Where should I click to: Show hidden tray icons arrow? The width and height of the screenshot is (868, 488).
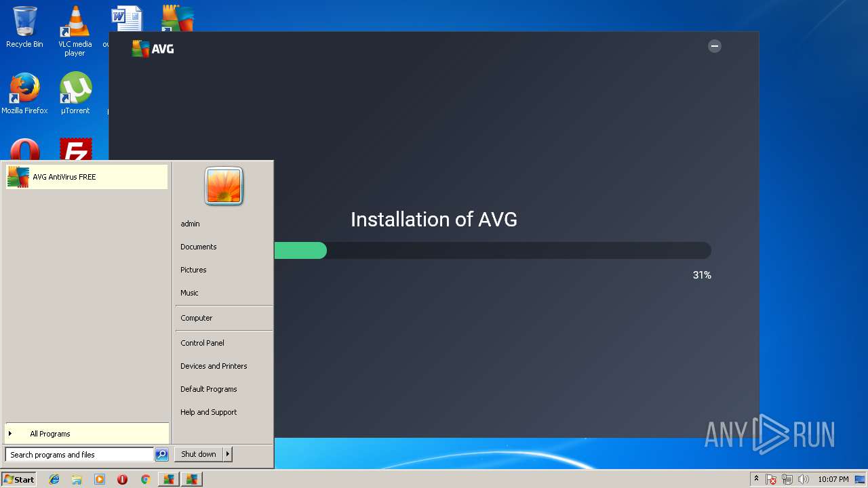(756, 479)
